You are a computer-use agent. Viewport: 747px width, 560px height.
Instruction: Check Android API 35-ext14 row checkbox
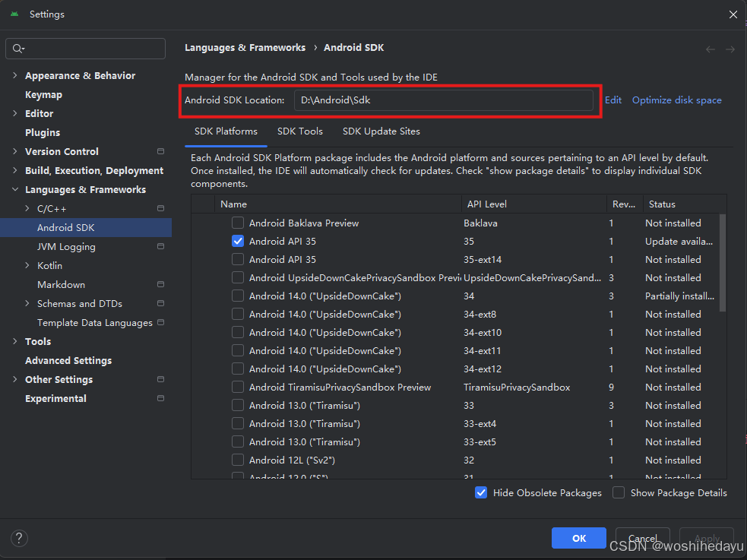(238, 260)
